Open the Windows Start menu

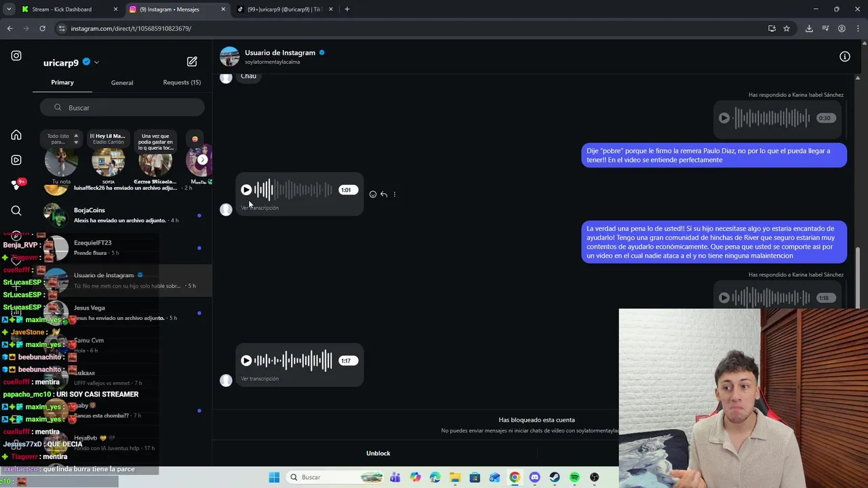(x=274, y=477)
